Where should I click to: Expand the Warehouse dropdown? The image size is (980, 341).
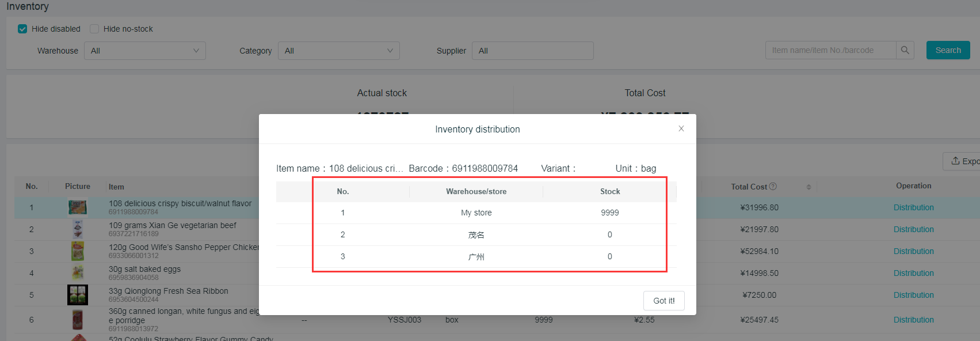point(145,51)
